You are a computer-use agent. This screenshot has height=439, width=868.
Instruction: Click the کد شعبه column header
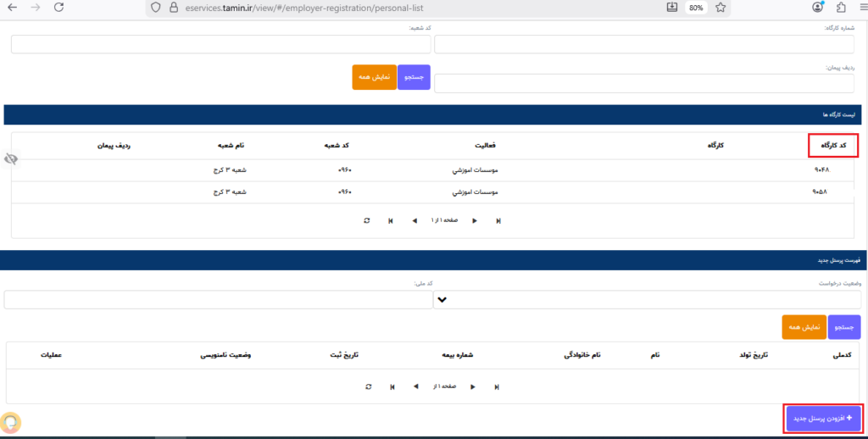338,146
